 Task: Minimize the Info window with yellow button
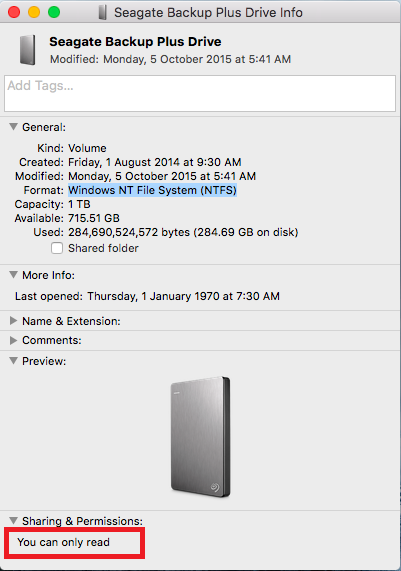pyautogui.click(x=34, y=12)
